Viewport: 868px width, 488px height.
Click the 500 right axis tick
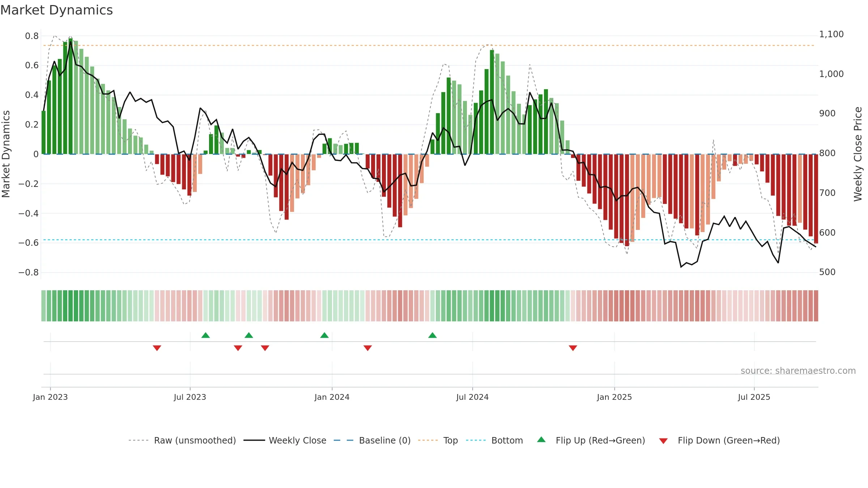[827, 272]
